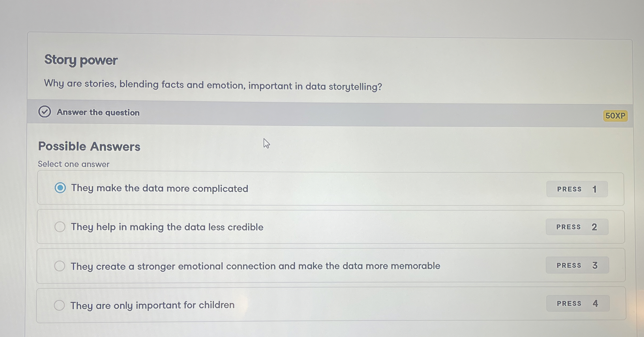The image size is (644, 337).
Task: Click the question text about data storytelling
Action: coord(213,85)
